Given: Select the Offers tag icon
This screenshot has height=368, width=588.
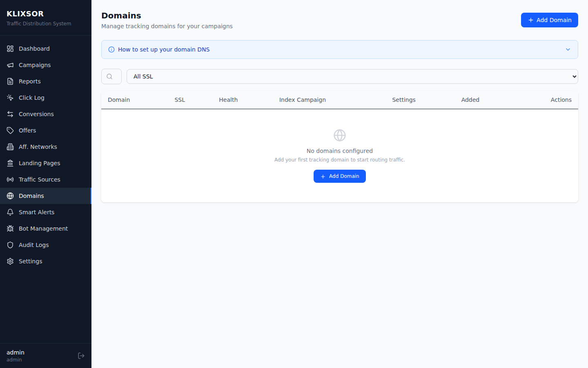Looking at the screenshot, I should pyautogui.click(x=10, y=130).
